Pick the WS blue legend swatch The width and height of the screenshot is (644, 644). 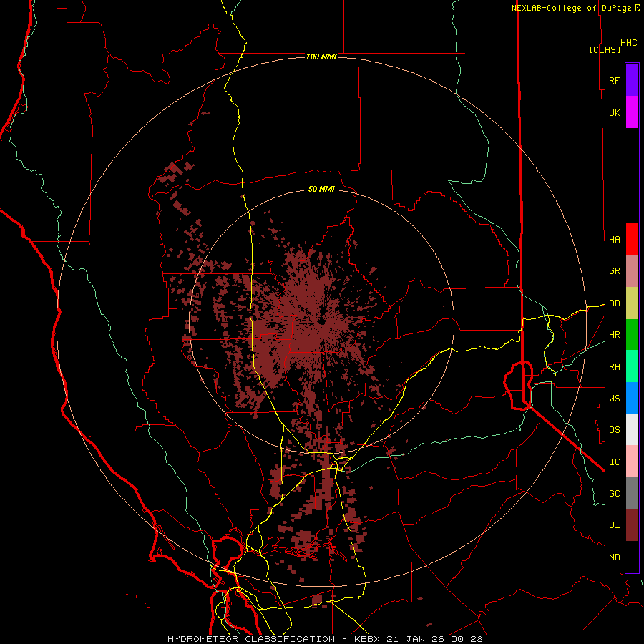click(632, 398)
